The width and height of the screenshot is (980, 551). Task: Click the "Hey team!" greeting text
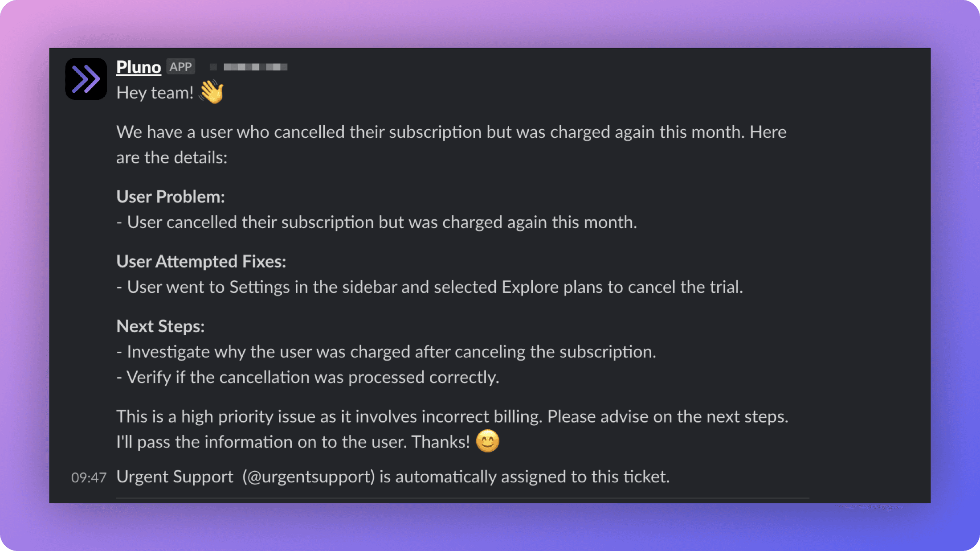[155, 93]
